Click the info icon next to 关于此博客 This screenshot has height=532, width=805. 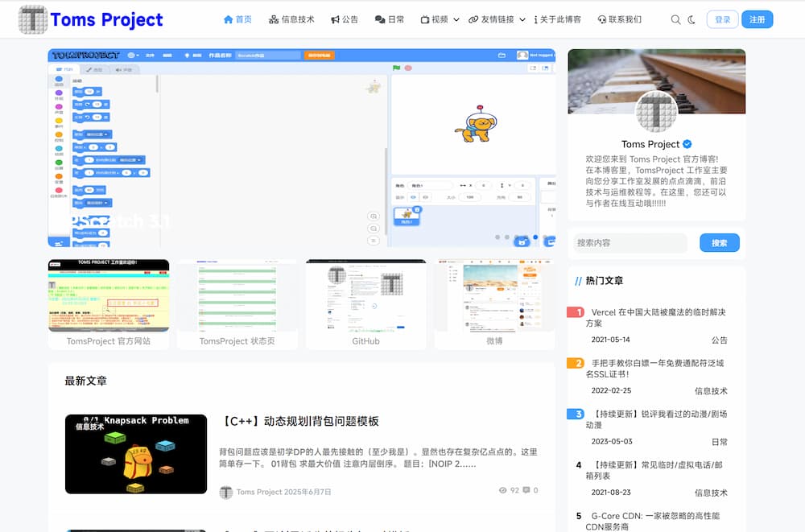[536, 19]
